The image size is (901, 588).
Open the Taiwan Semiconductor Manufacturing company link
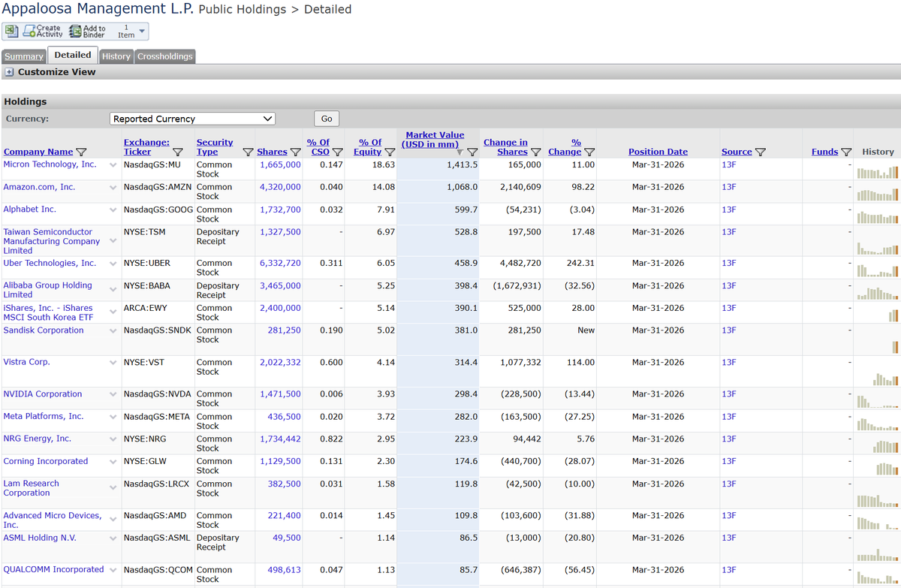[52, 241]
